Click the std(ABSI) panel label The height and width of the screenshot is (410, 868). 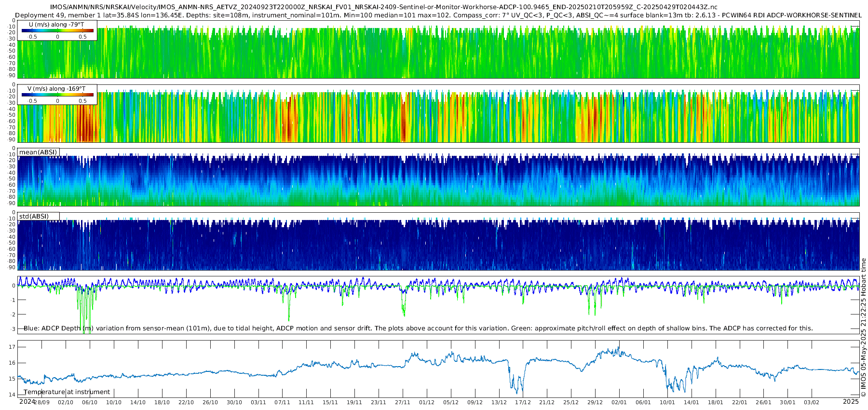39,216
